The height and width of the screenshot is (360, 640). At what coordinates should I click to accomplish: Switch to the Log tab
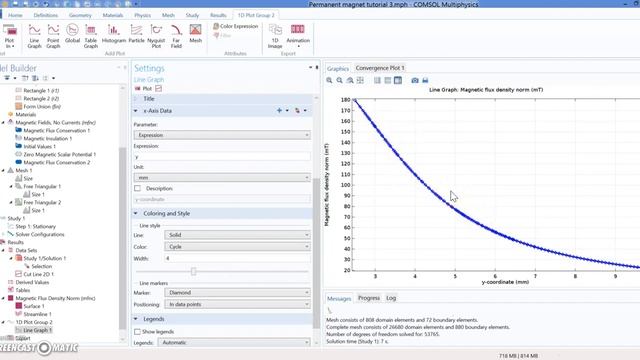pos(391,298)
